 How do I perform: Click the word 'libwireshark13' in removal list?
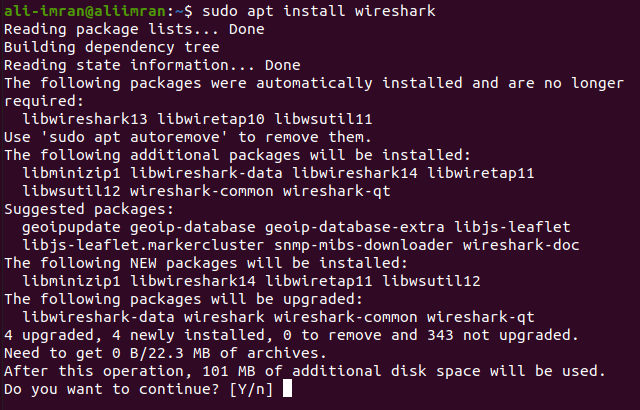(85, 119)
